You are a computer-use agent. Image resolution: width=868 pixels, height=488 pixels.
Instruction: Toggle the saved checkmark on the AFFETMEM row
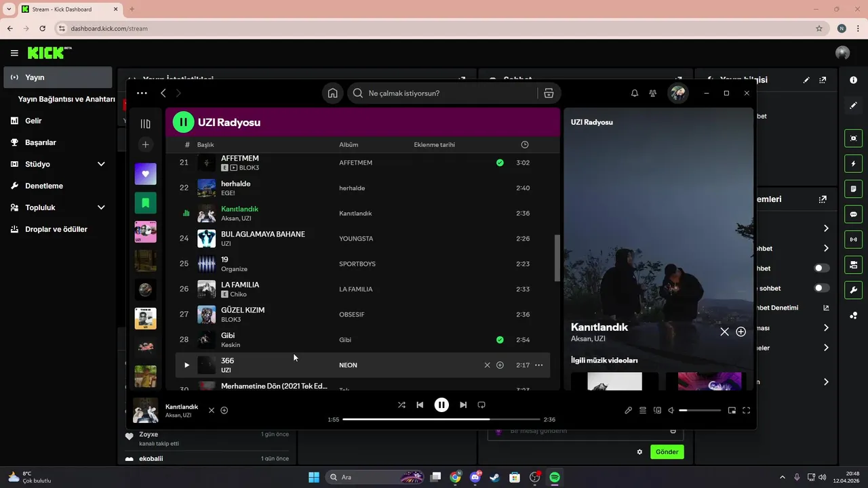[x=500, y=163]
